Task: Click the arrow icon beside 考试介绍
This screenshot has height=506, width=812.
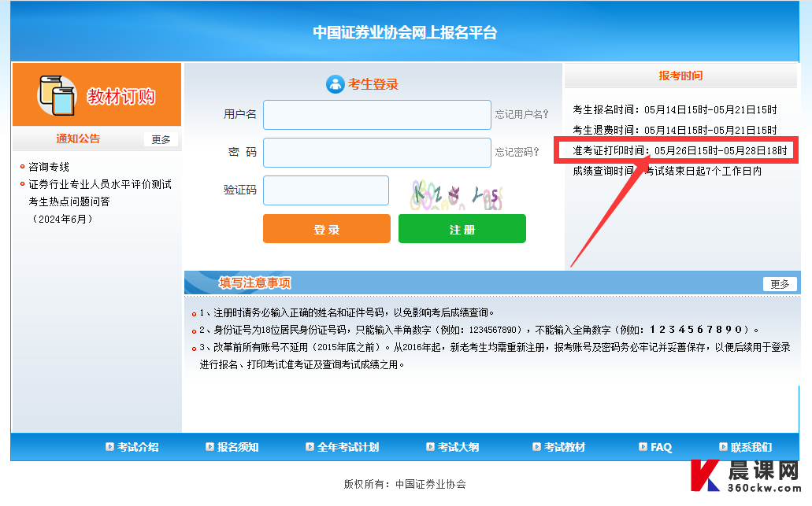Action: (x=109, y=446)
